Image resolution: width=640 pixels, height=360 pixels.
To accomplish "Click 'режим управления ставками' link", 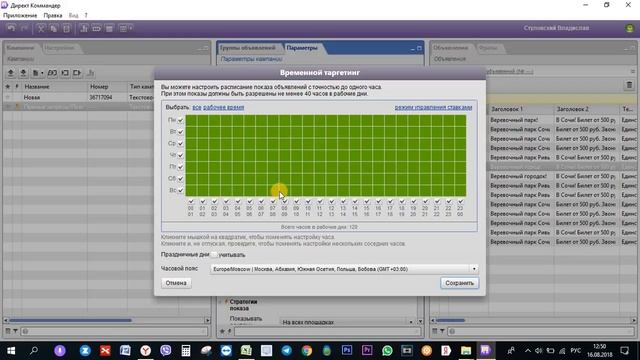I will (x=433, y=107).
